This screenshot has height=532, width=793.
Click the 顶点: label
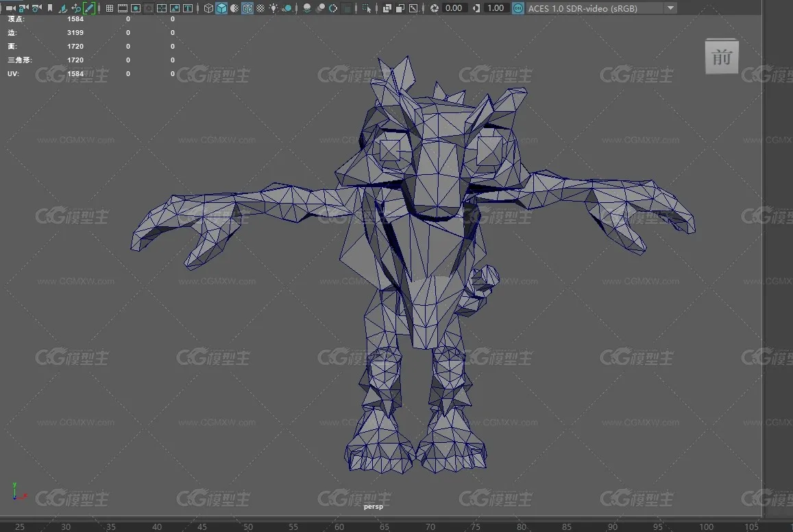[16, 19]
